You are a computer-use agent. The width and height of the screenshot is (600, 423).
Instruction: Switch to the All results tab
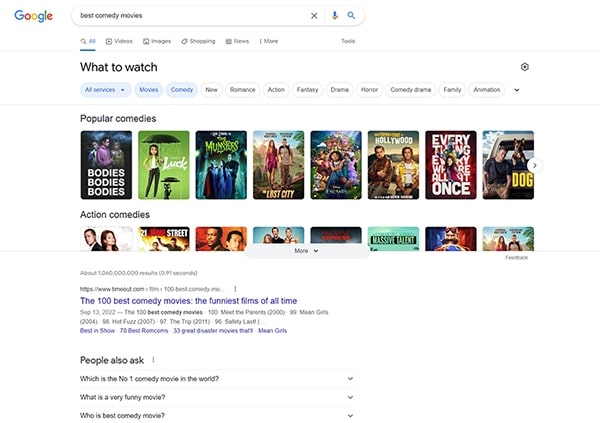tap(88, 41)
